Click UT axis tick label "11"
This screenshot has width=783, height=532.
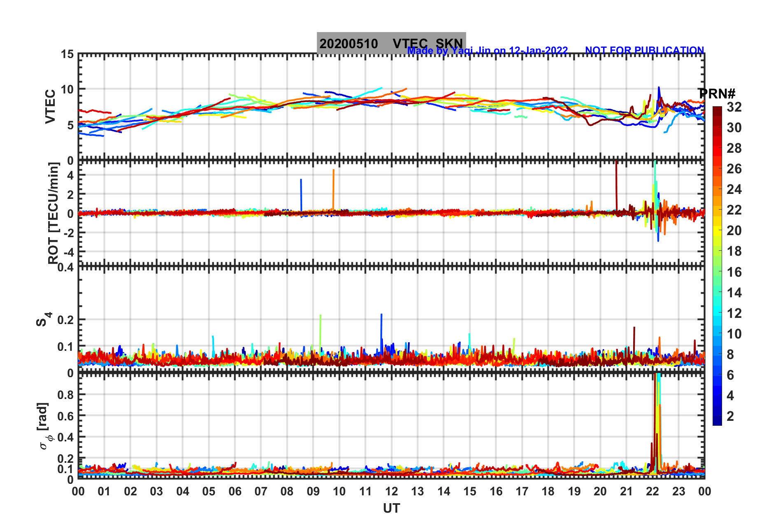point(365,491)
